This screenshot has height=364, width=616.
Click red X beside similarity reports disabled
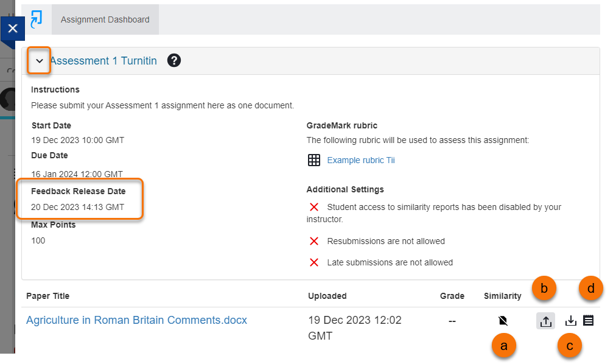(x=314, y=208)
